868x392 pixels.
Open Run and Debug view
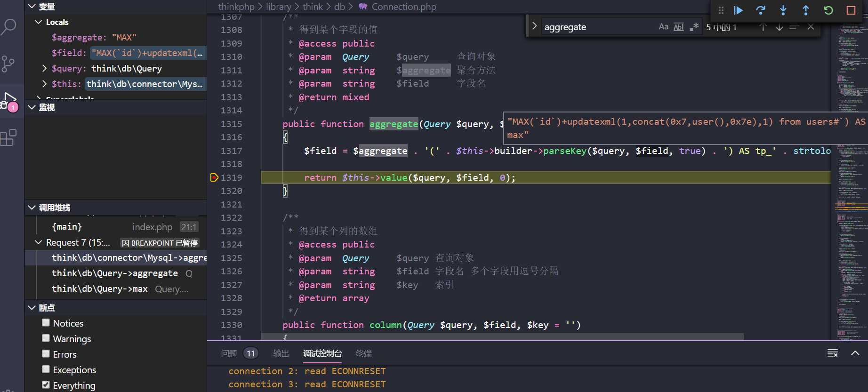9,102
